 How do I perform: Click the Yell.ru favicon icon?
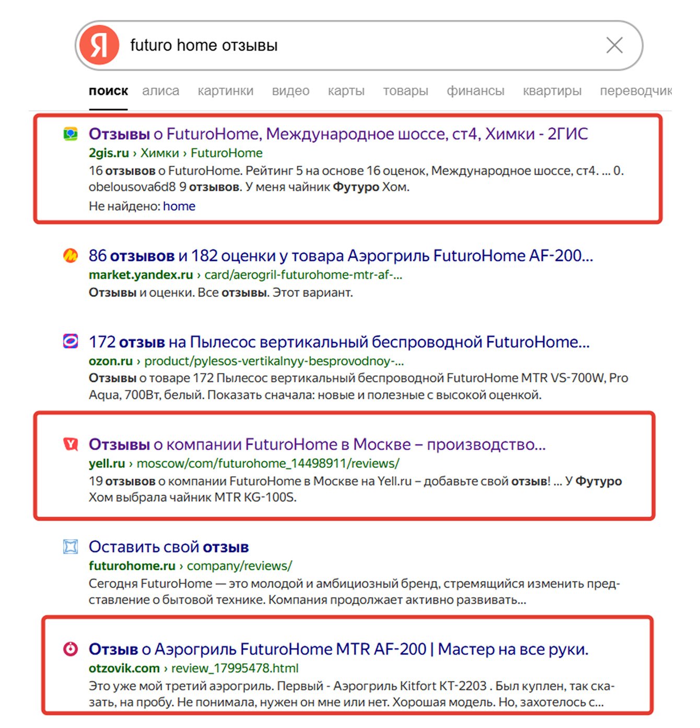71,444
